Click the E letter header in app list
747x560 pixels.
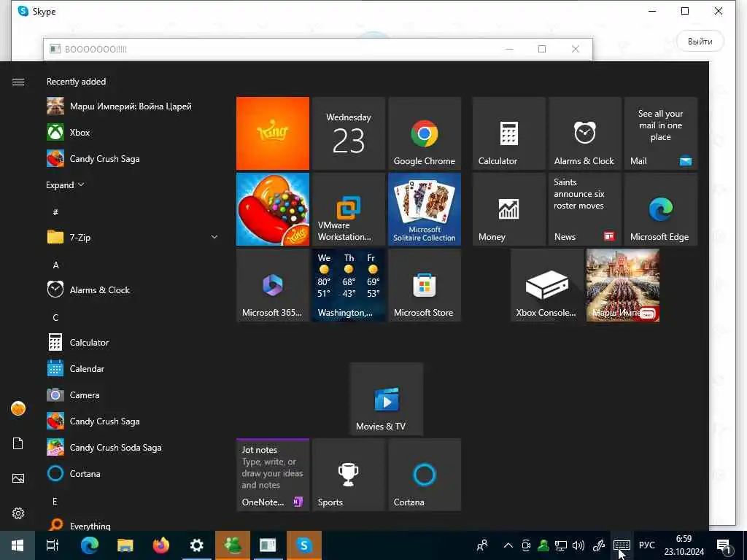(x=55, y=501)
